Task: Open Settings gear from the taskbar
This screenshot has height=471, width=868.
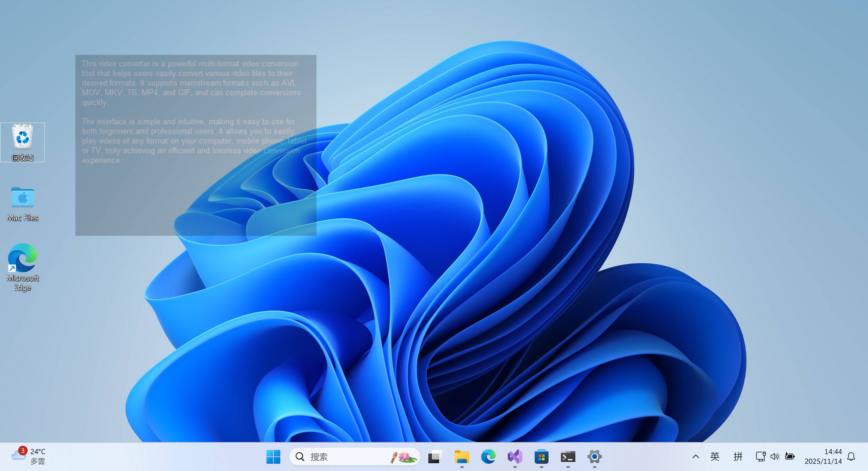Action: 594,457
